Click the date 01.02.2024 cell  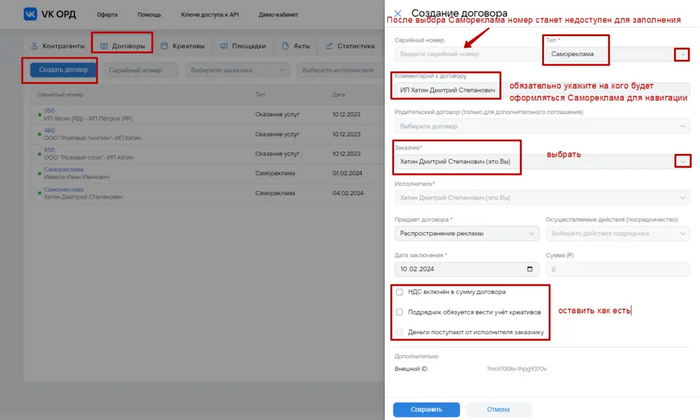pos(347,173)
